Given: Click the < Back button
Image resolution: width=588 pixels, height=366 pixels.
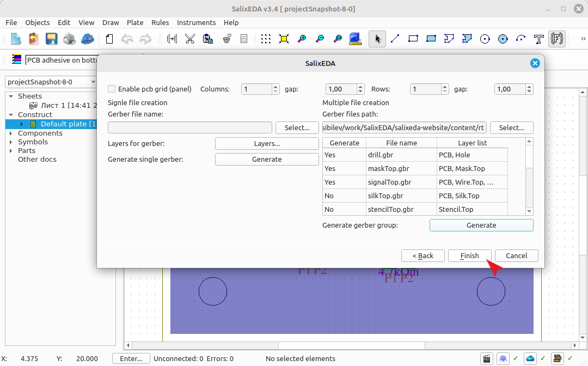Looking at the screenshot, I should (422, 256).
